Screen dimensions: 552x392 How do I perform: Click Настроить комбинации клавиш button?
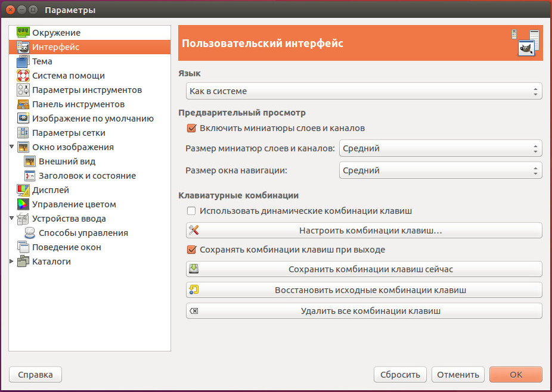pos(364,231)
